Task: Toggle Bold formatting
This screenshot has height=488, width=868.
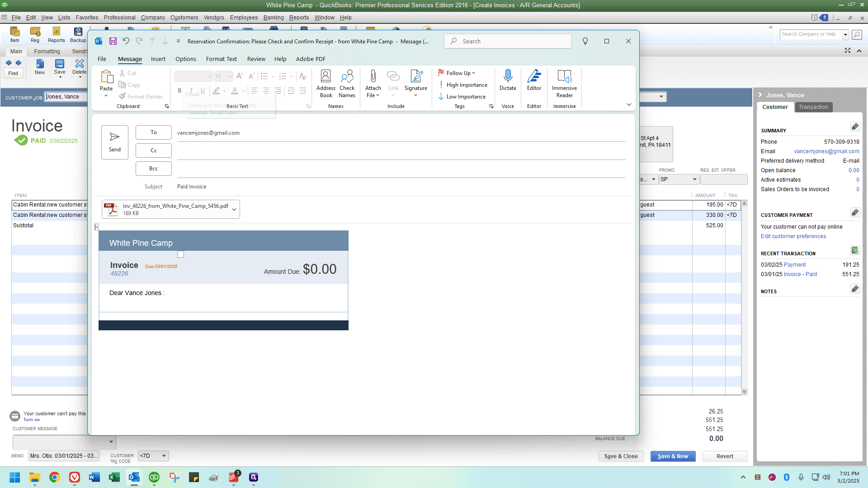Action: 179,91
